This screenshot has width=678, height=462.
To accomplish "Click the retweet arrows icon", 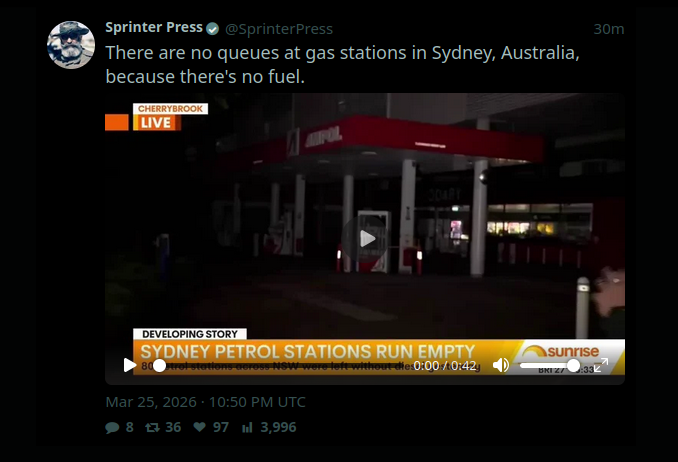I will [152, 427].
